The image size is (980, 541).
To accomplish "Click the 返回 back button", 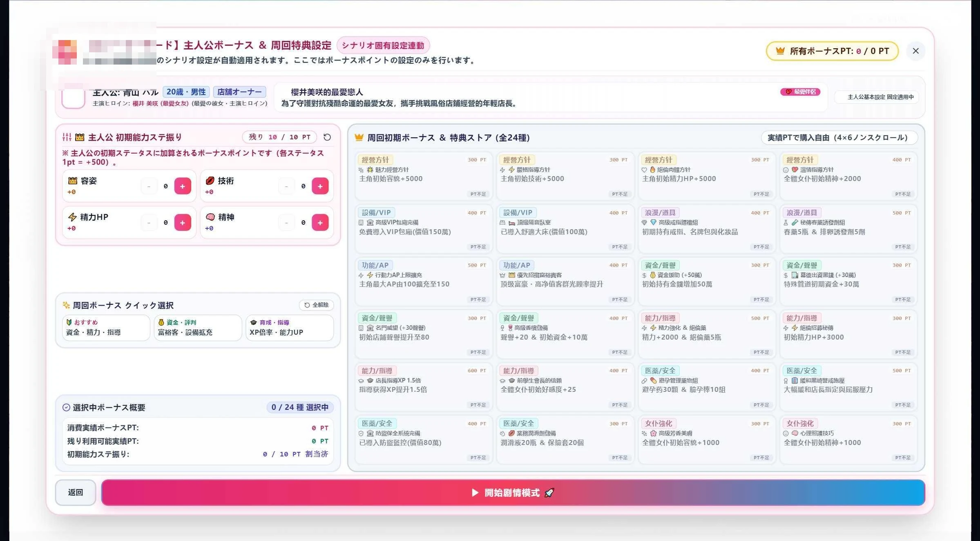I will coord(76,492).
